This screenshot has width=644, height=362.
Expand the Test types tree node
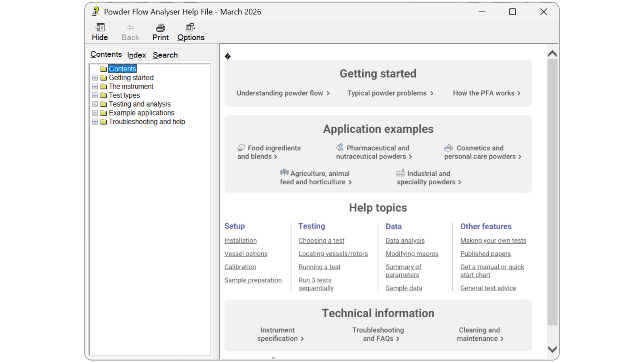(95, 95)
